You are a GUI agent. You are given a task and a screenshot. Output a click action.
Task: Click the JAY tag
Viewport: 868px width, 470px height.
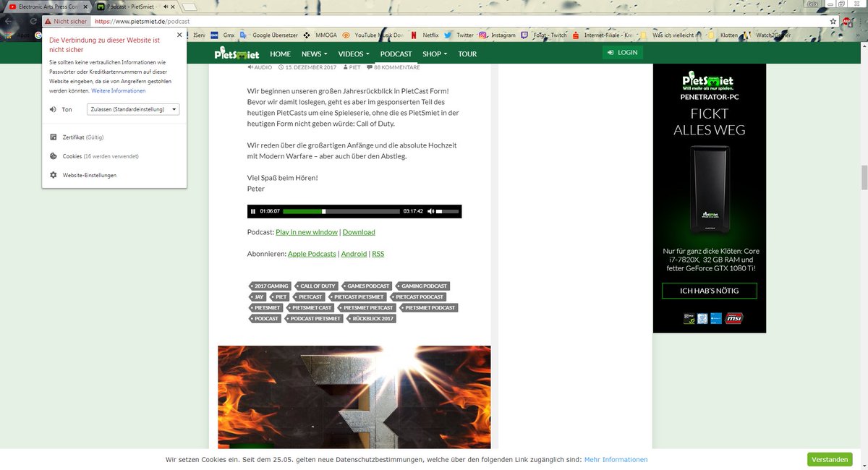tap(258, 297)
